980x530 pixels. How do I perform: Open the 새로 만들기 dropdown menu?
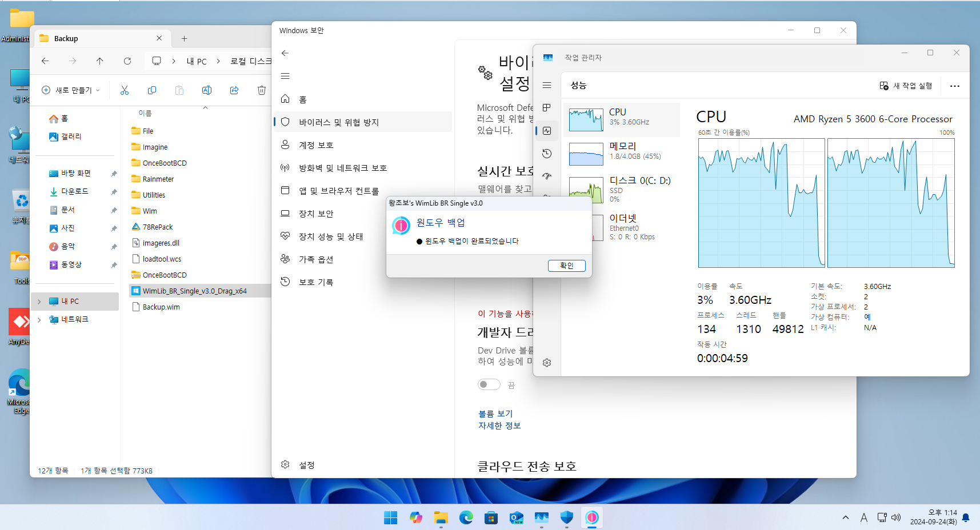coord(71,90)
